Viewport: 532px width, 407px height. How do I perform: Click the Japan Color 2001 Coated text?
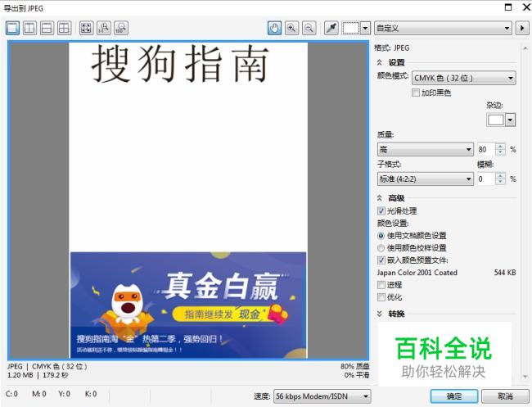click(x=417, y=273)
